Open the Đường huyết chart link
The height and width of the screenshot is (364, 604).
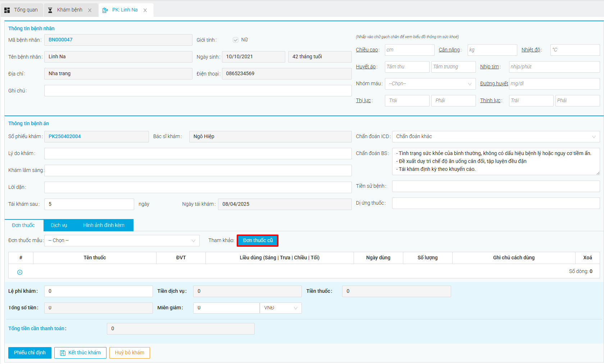(x=494, y=84)
